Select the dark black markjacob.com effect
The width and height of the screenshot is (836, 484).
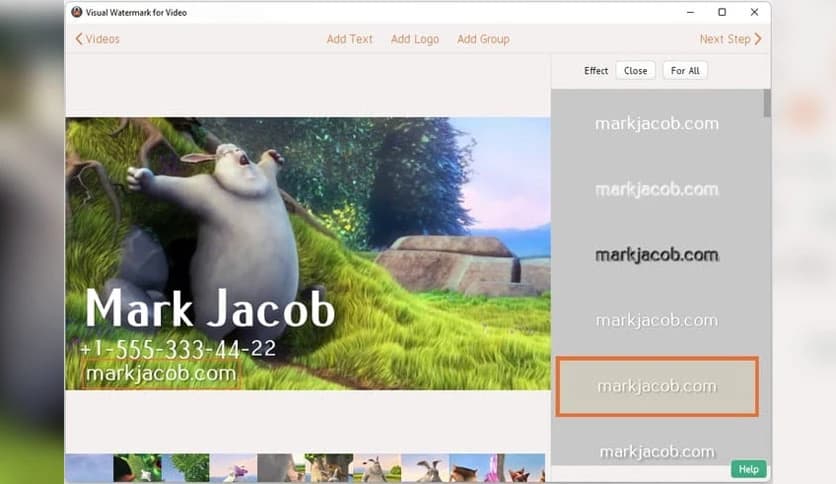[x=657, y=255]
